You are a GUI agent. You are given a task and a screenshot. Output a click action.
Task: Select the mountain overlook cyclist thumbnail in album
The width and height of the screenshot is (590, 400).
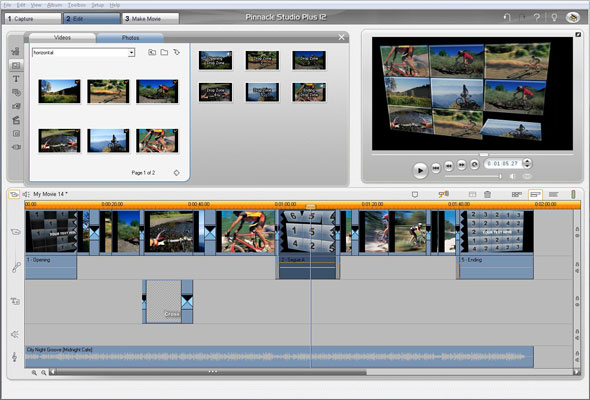point(108,140)
